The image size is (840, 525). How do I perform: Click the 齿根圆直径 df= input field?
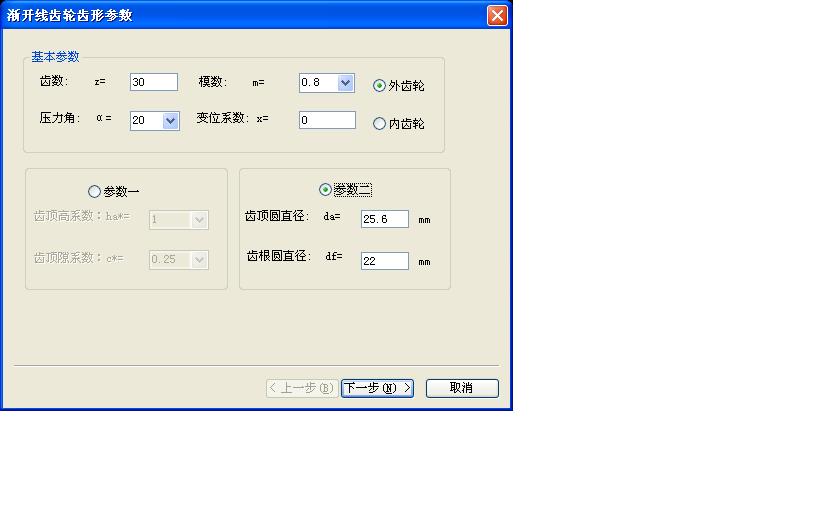[x=385, y=261]
